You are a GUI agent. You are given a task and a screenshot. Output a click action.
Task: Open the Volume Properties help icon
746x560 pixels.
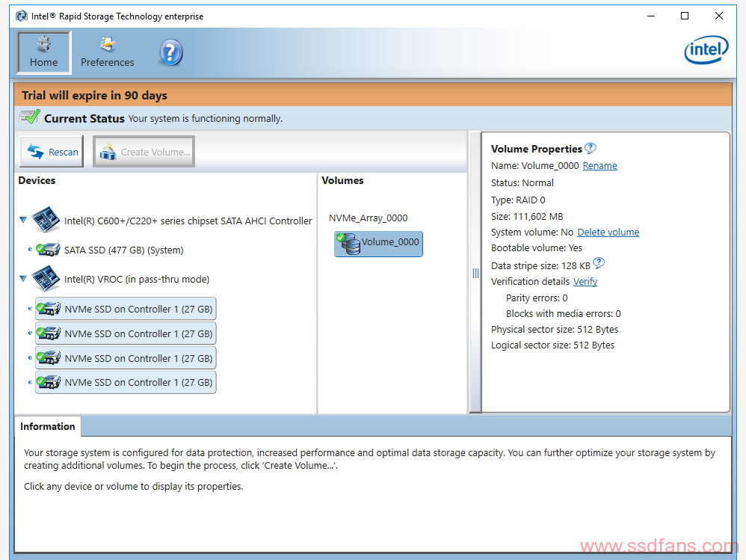click(591, 149)
